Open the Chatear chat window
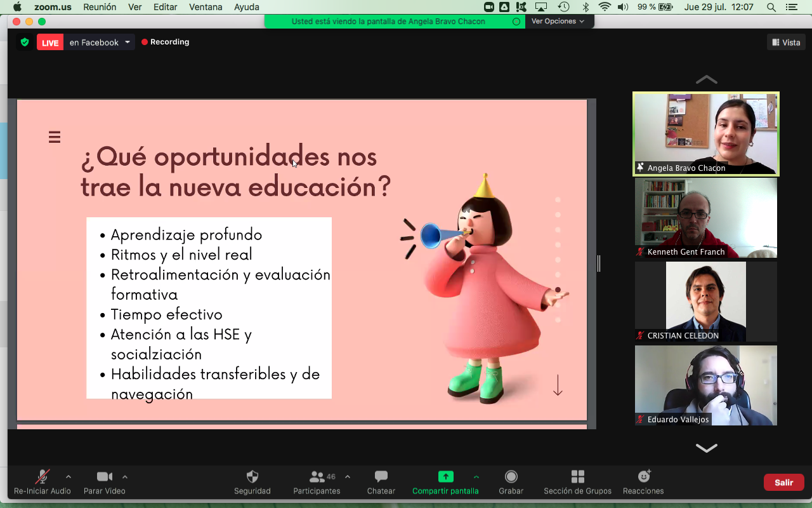 tap(381, 477)
